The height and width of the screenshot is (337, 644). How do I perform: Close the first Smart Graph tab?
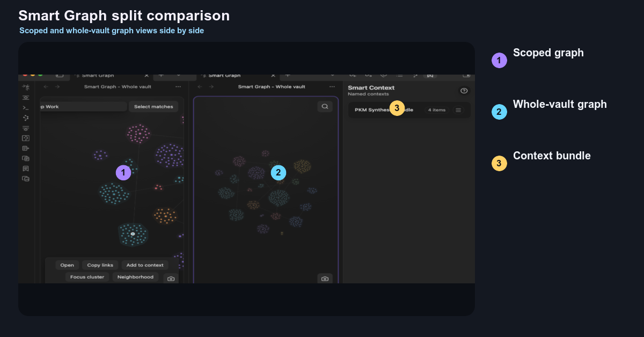click(147, 76)
